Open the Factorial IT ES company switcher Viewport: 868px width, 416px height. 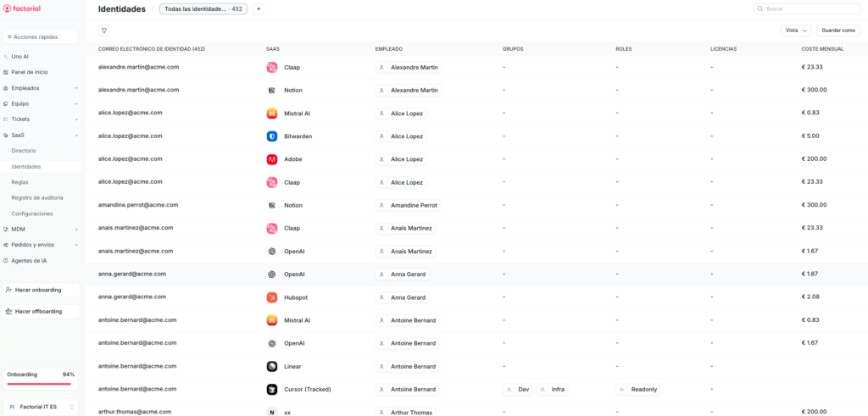(41, 407)
